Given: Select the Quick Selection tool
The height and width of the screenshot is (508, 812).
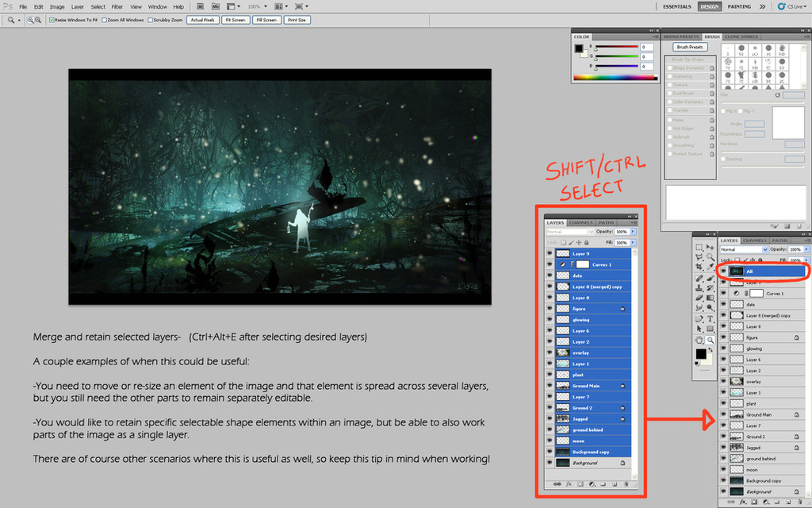Looking at the screenshot, I should [710, 256].
